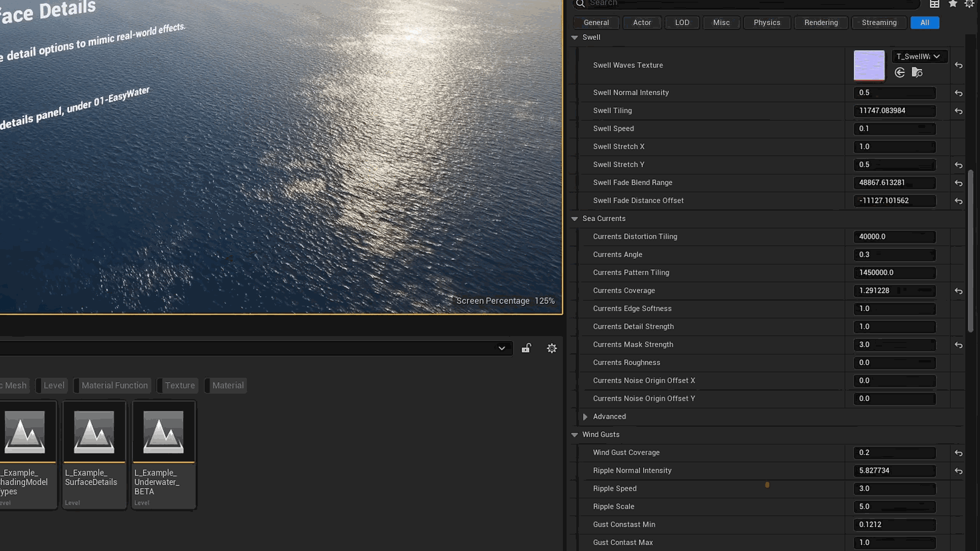Select the L_Example_SurfaceDetails level asset

click(x=94, y=455)
